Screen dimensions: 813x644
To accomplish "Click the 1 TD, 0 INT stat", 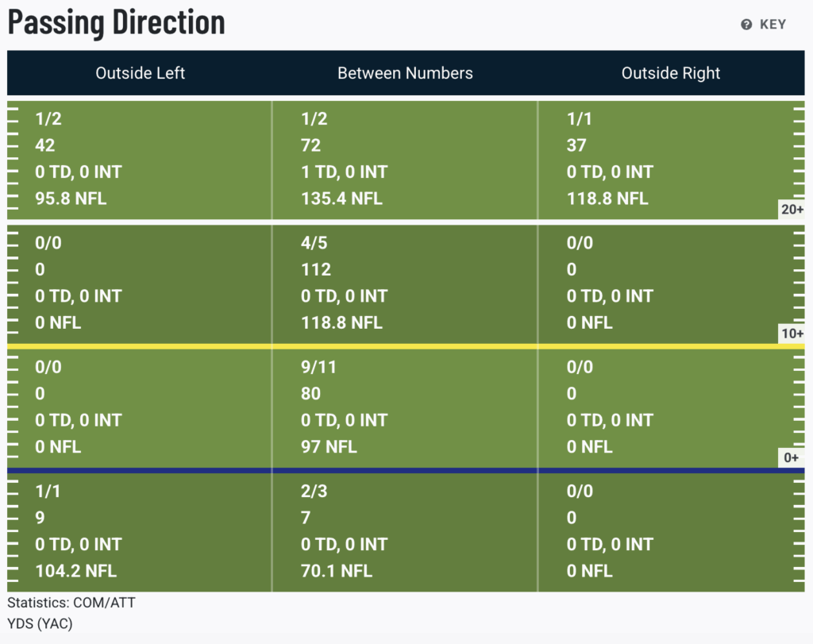I will click(344, 172).
